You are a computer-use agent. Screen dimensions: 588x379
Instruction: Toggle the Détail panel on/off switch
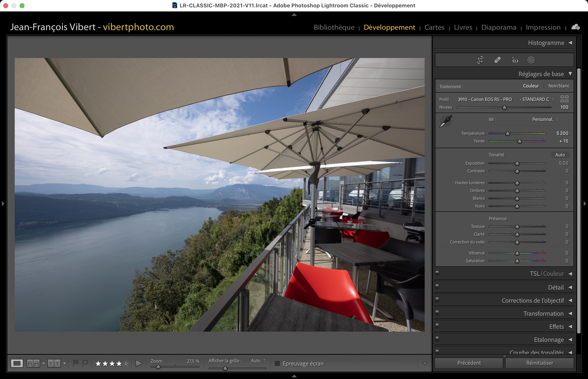tap(437, 286)
